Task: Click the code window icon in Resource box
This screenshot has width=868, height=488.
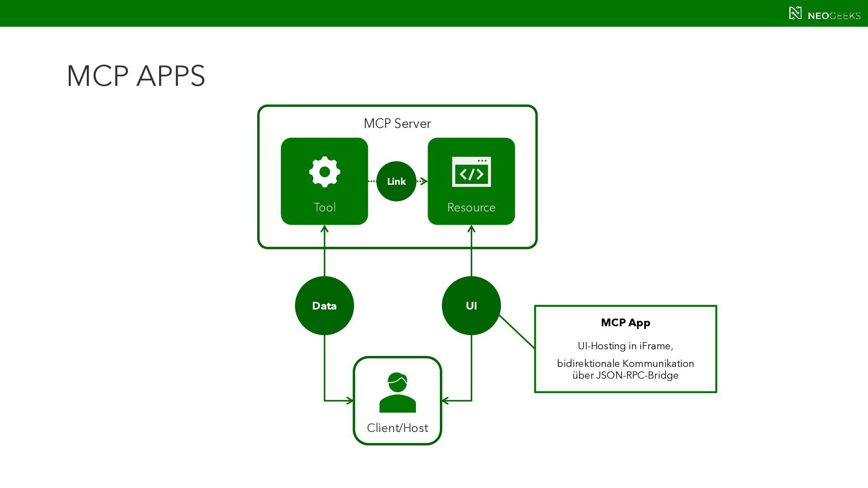Action: (x=471, y=172)
